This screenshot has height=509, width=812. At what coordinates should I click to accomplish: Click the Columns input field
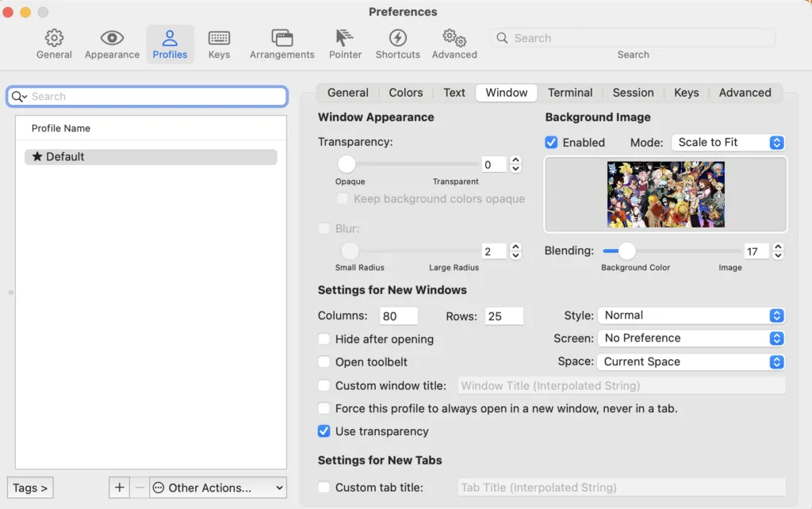tap(398, 316)
